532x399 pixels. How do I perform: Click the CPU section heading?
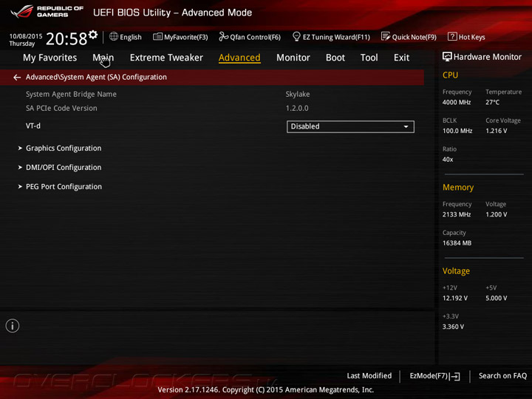click(450, 75)
